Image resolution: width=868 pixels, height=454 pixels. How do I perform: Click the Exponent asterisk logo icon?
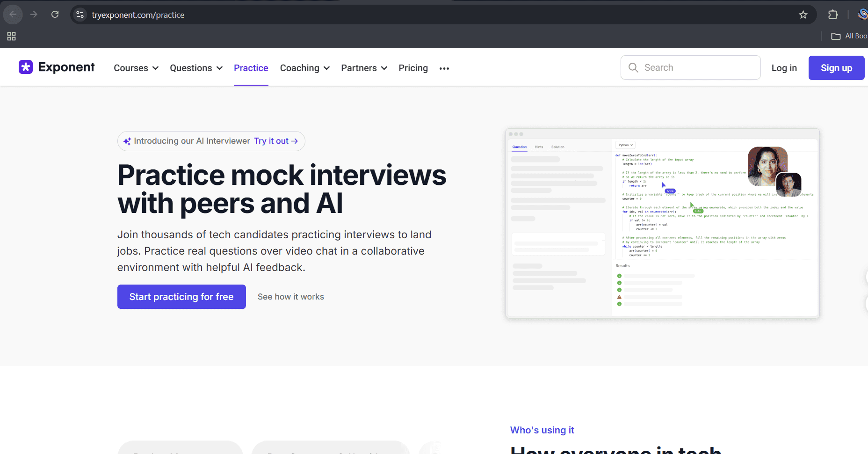pos(27,67)
